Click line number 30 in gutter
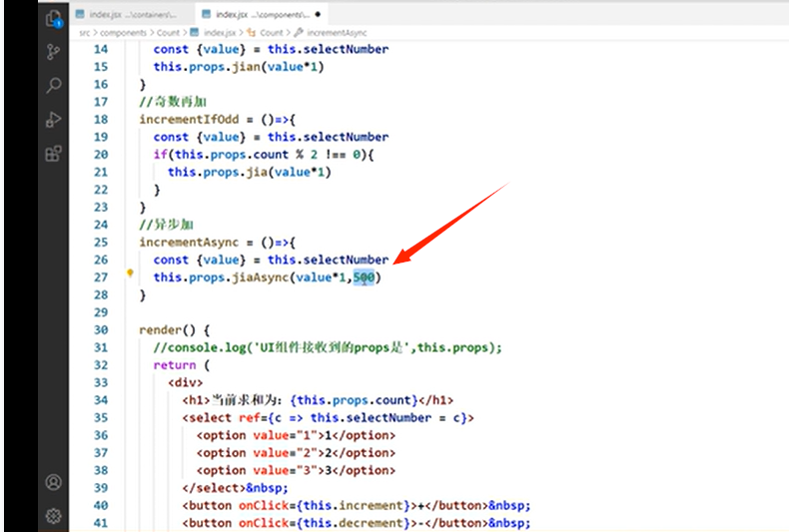The image size is (789, 532). [x=101, y=329]
